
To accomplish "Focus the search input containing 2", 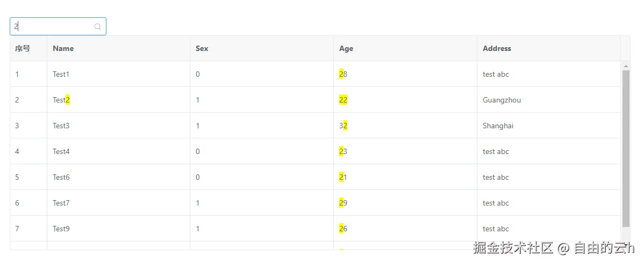I will point(58,26).
